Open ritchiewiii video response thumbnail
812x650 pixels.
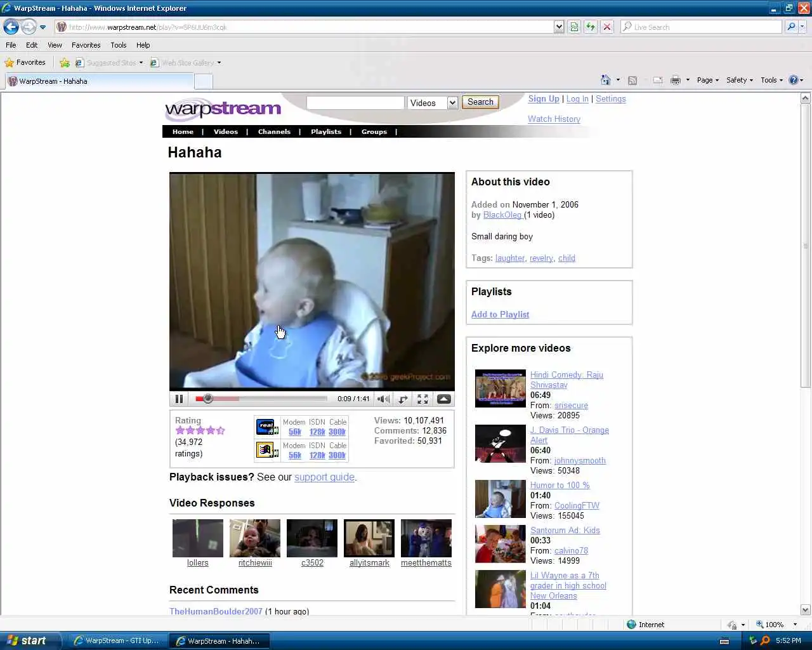255,538
